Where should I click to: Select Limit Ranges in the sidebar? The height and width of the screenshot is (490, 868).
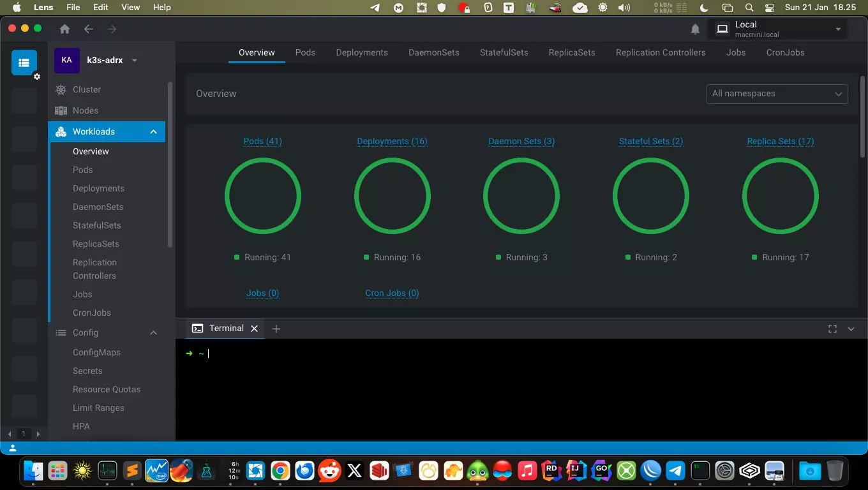tap(98, 408)
